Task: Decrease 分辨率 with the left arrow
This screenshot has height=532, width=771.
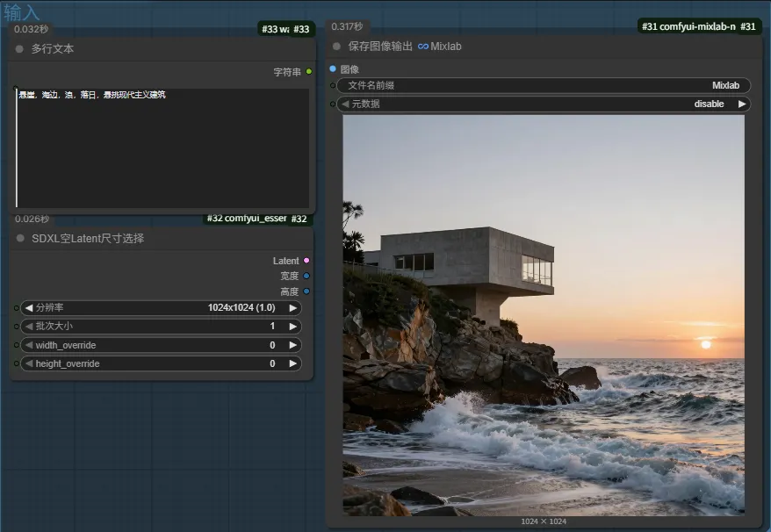Action: (29, 308)
